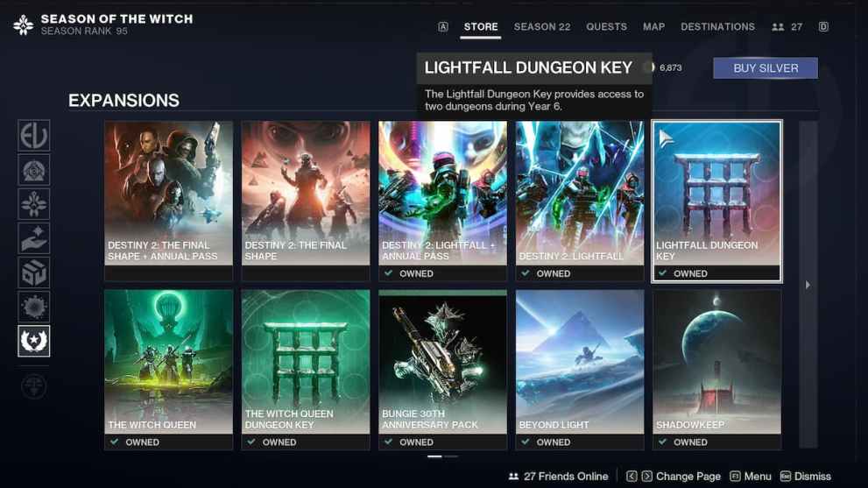
Task: Open the Eververse store sidebar icon
Action: [34, 136]
